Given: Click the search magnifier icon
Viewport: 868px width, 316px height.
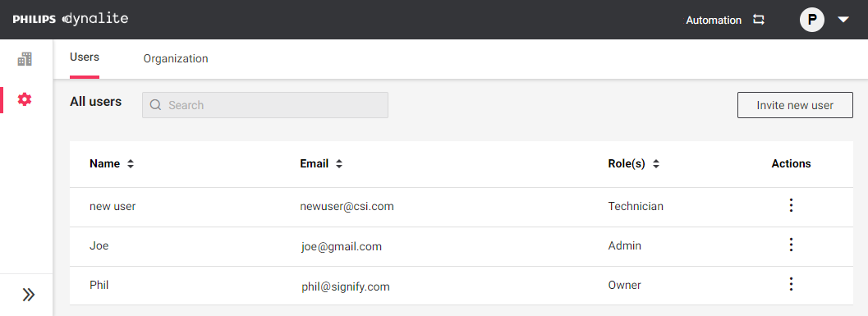Looking at the screenshot, I should point(155,105).
